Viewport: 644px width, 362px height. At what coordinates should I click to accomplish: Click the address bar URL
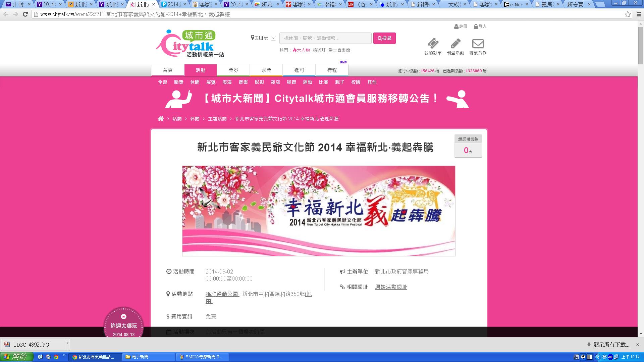(135, 14)
